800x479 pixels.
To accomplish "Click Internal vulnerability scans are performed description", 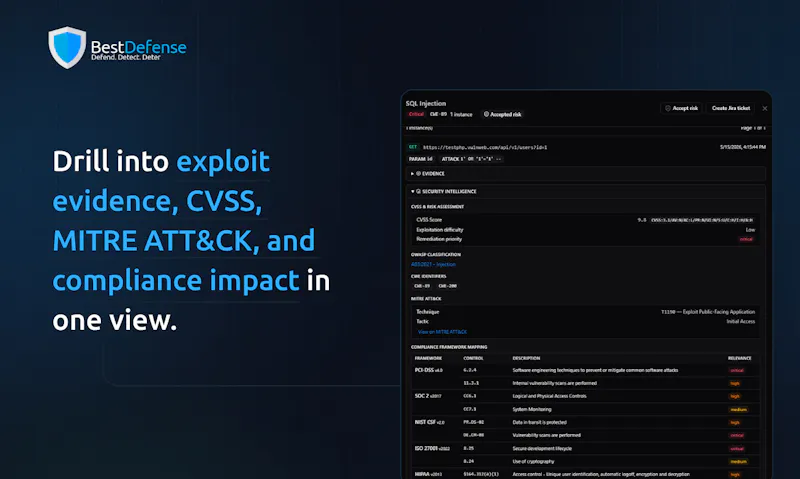I will [555, 383].
